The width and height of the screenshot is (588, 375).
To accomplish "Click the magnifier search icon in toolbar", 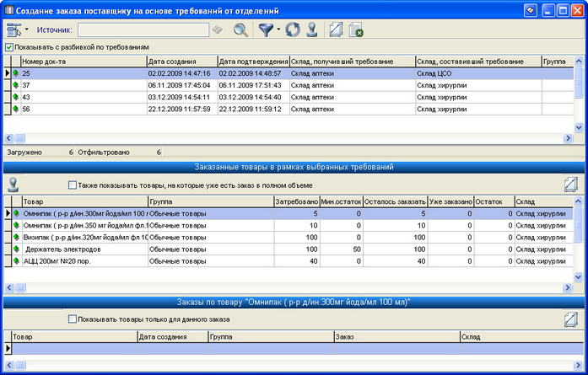I will tap(240, 30).
